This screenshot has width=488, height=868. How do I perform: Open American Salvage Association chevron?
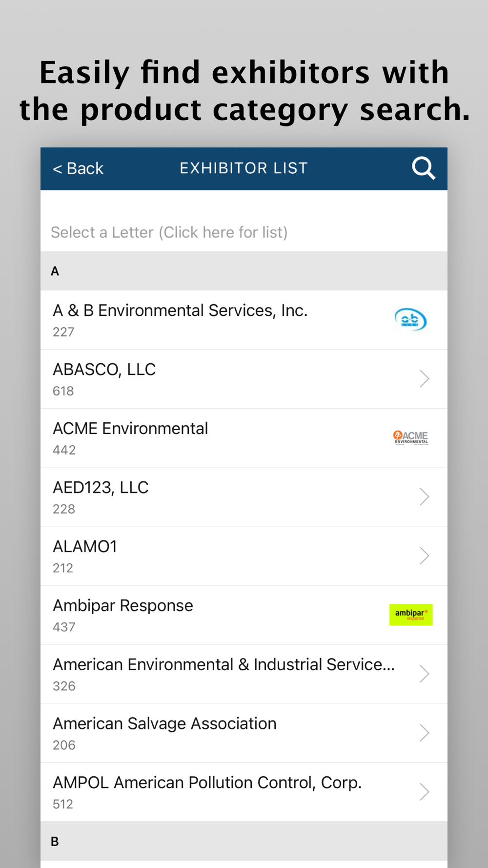point(424,733)
